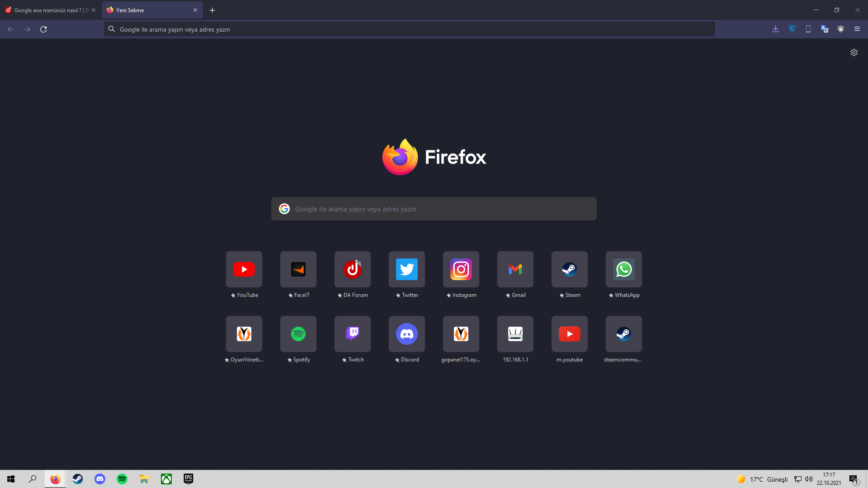Open new tab page settings gear
The width and height of the screenshot is (868, 488).
coord(854,52)
